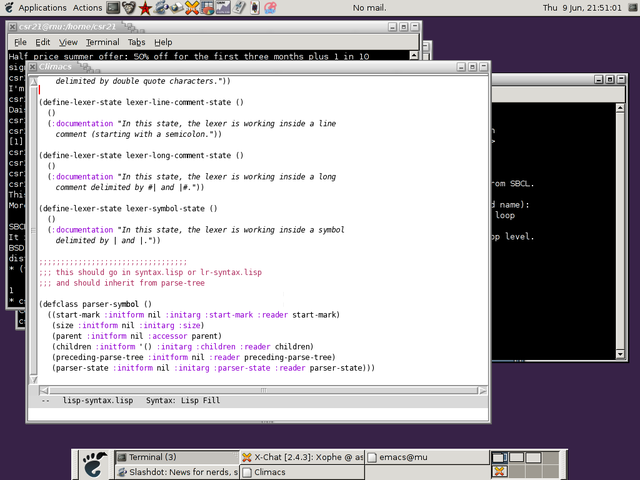Switch to Terminal (3) in the taskbar
Viewport: 640px width, 480px height.
[x=177, y=457]
